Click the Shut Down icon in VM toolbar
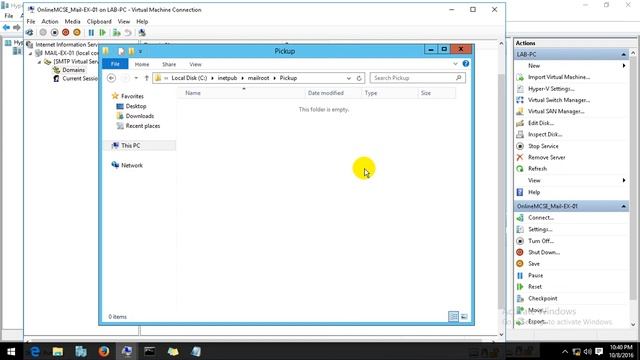 65,33
